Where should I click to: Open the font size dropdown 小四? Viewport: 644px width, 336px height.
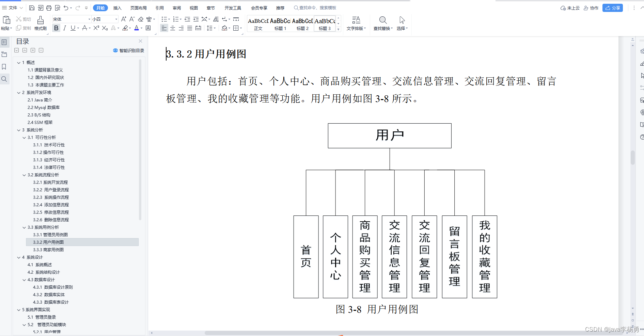point(116,19)
